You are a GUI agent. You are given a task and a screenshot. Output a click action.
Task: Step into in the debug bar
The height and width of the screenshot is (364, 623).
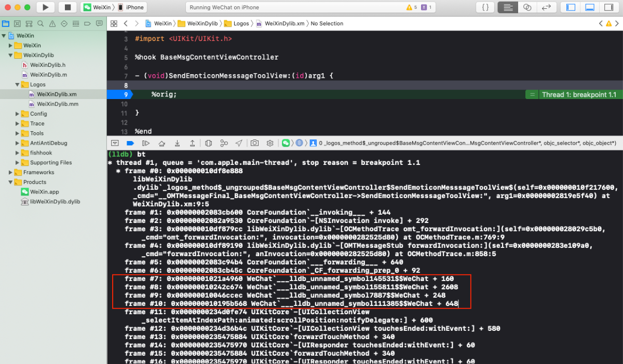(x=177, y=143)
